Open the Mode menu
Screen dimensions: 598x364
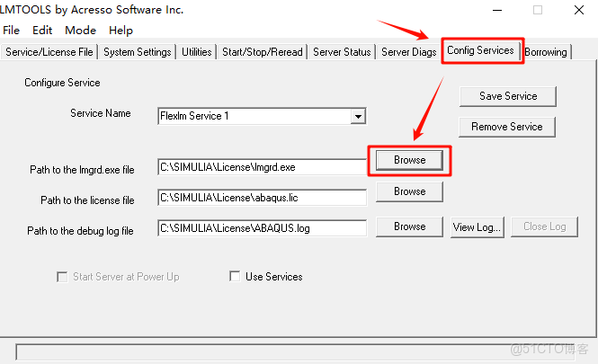click(x=80, y=31)
